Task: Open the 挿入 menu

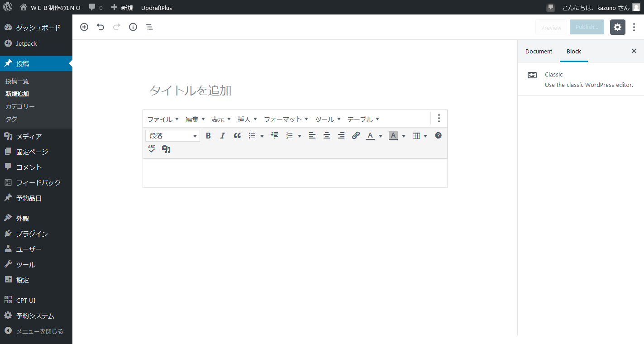Action: [x=248, y=119]
